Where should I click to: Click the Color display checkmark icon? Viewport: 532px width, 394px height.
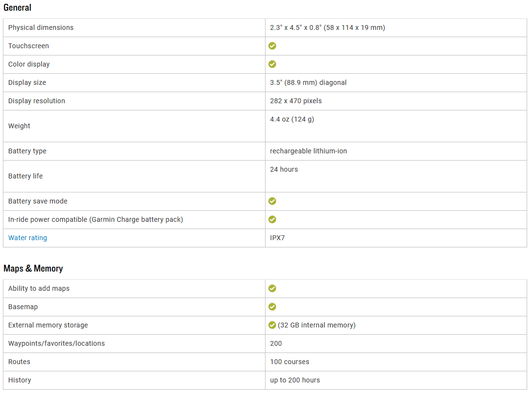pyautogui.click(x=272, y=64)
